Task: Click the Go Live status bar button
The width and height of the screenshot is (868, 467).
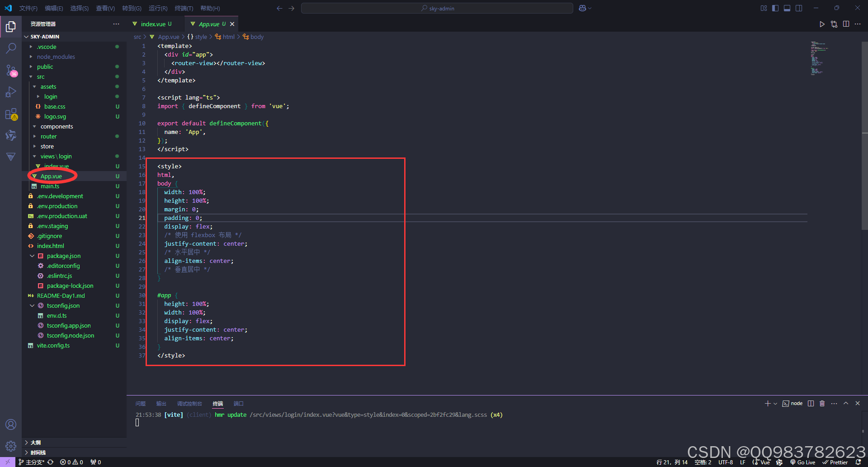Action: (x=802, y=462)
